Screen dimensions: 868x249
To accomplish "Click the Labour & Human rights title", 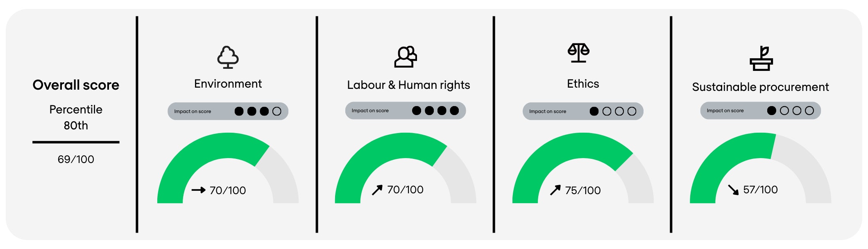I will click(408, 85).
